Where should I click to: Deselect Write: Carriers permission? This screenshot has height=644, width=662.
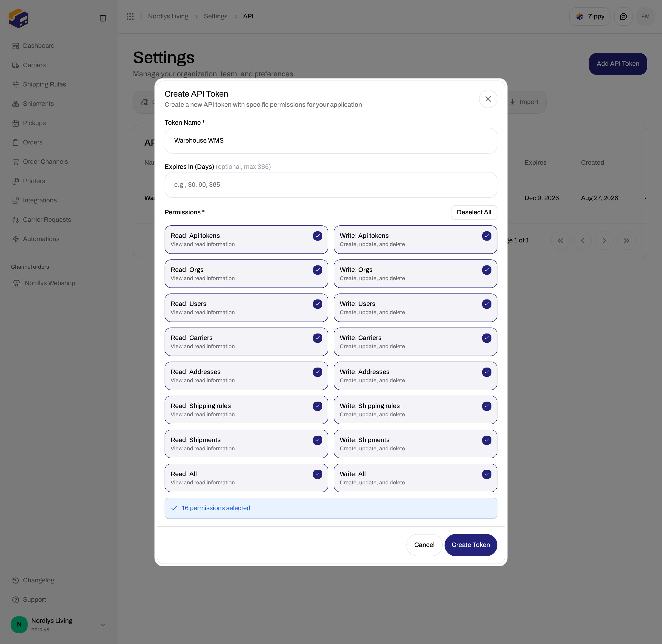[487, 338]
